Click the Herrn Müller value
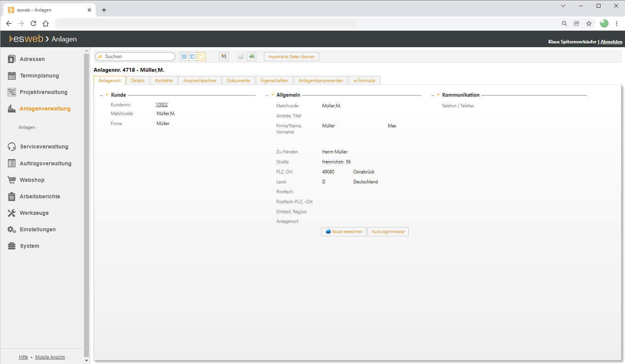Viewport: 625px width, 364px height. click(x=335, y=152)
